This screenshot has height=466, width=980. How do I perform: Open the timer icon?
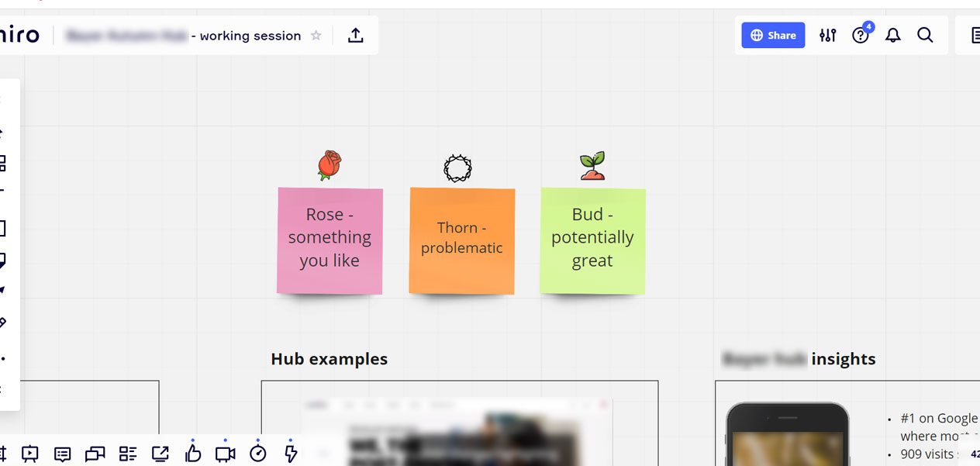258,454
